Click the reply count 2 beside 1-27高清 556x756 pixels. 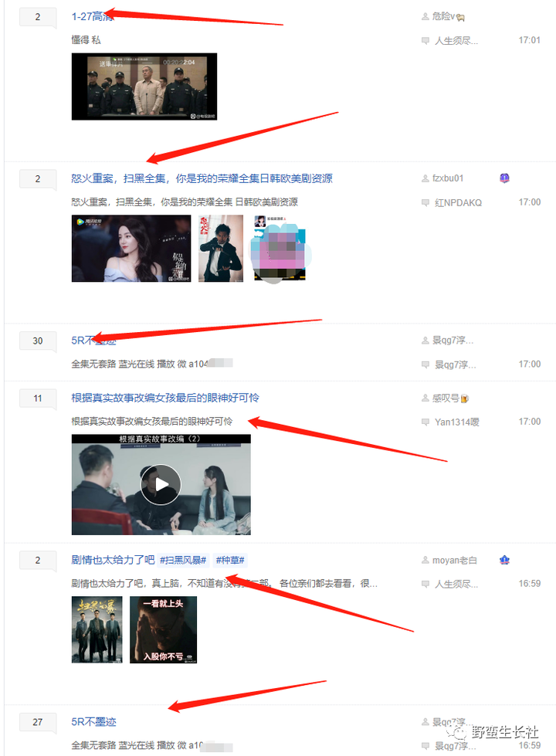[x=38, y=17]
